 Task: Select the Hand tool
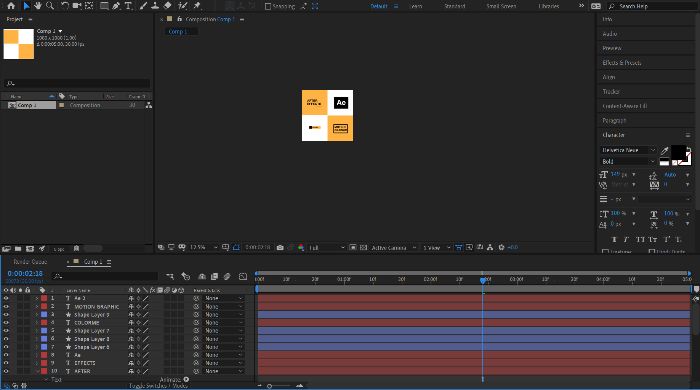tap(38, 6)
